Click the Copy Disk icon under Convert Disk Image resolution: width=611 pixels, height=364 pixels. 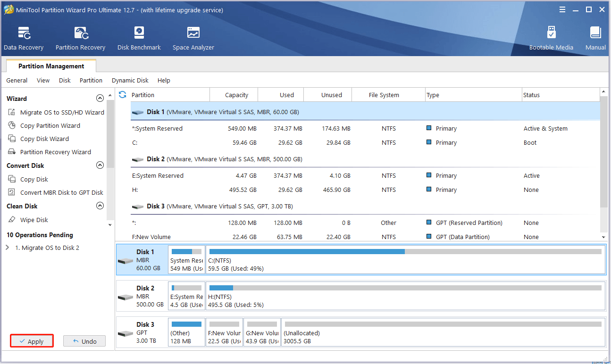(12, 179)
